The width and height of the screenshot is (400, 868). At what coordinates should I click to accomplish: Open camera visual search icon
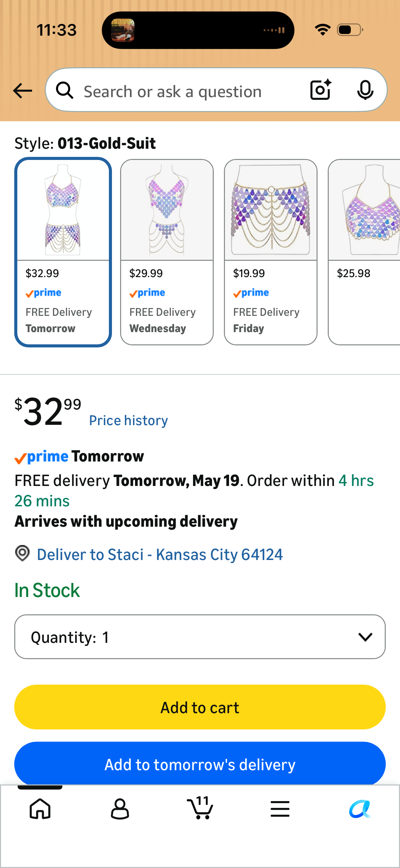pos(321,90)
